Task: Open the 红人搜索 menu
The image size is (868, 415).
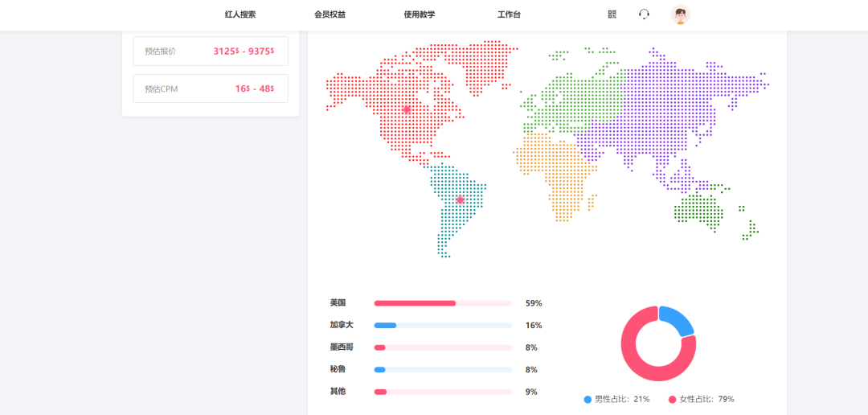Action: (x=240, y=14)
